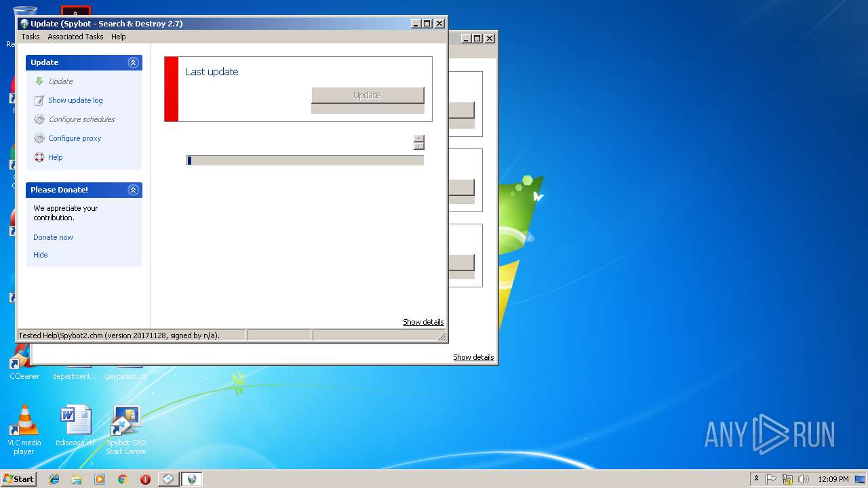Click the green Update arrow icon
This screenshot has height=488, width=868.
[39, 81]
